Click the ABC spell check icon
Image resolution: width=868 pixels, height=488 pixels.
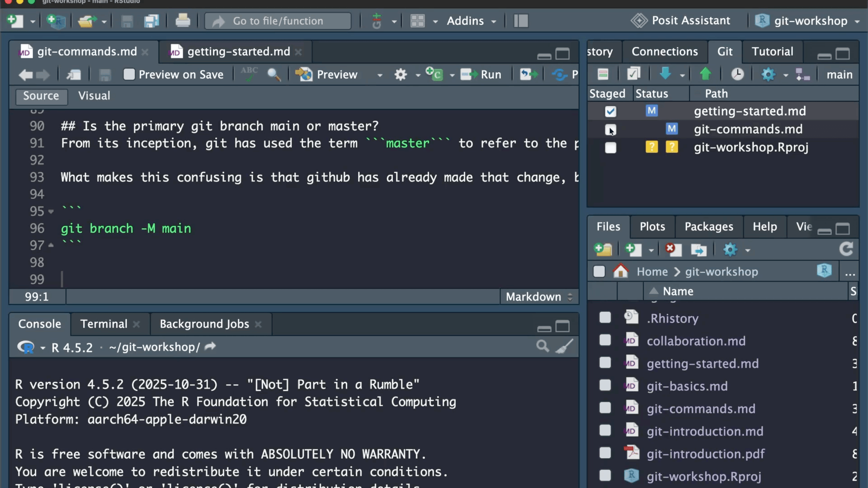(x=249, y=74)
